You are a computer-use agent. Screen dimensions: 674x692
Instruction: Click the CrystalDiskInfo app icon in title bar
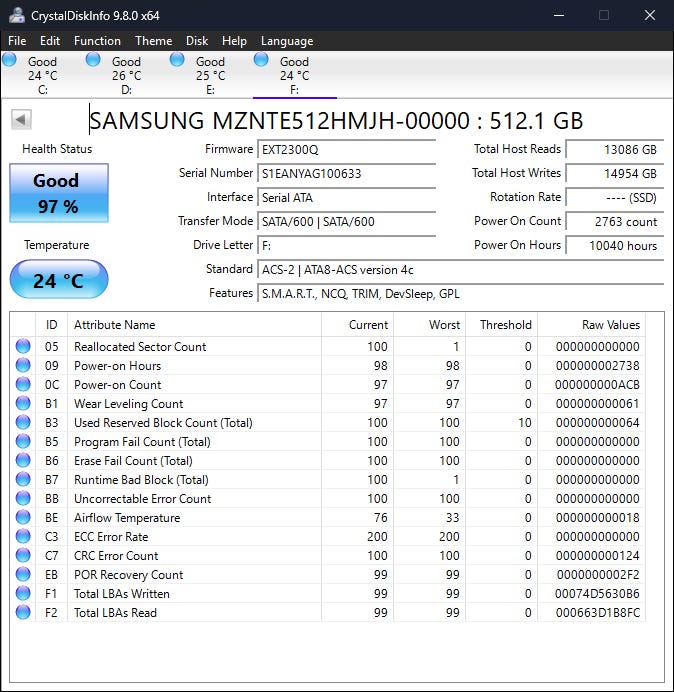(x=16, y=15)
